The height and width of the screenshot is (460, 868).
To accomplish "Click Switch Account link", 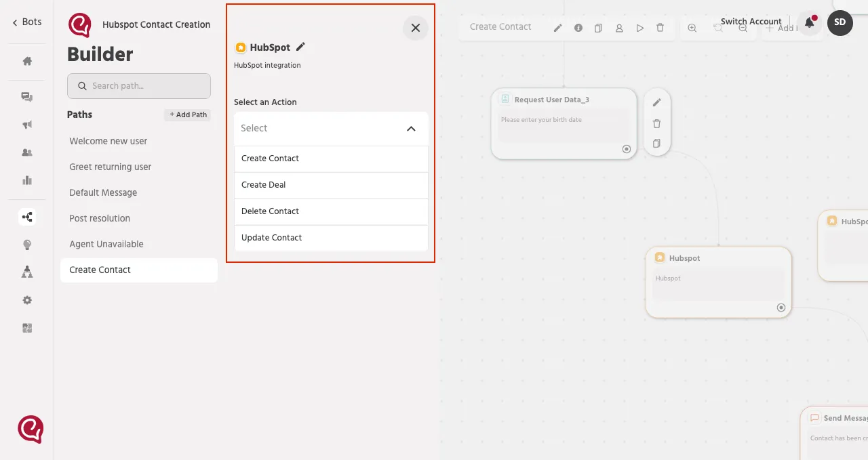I will pos(751,22).
